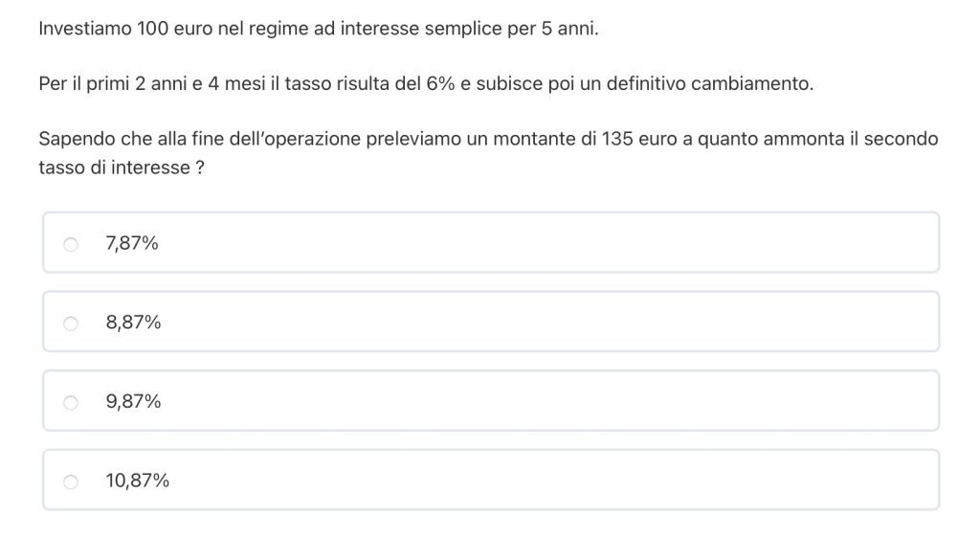Click the sentence starting with "Sapendo che alla fine"
The image size is (980, 536).
(488, 139)
